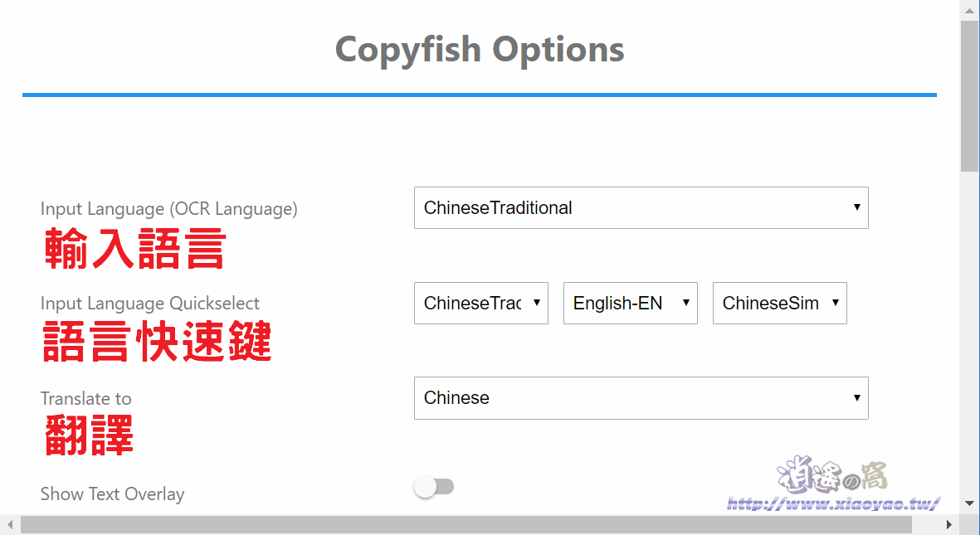Click the horizontal scrollbar right arrow
This screenshot has width=980, height=535.
948,524
